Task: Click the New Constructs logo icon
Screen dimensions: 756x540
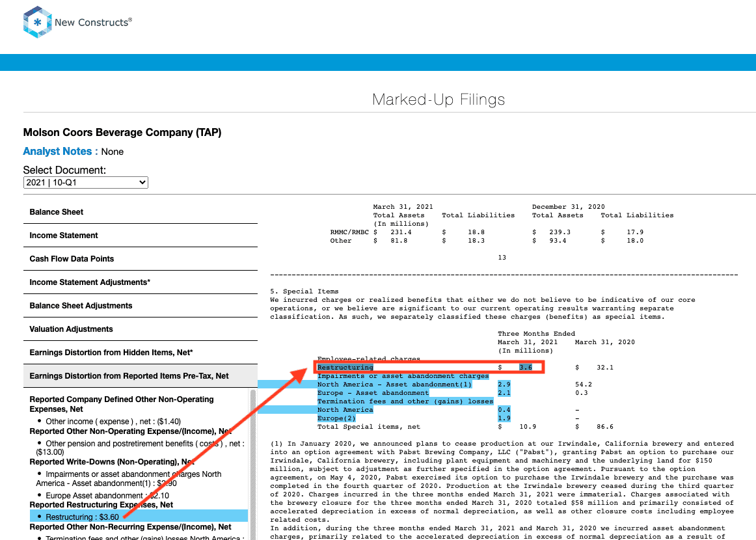Action: click(37, 22)
